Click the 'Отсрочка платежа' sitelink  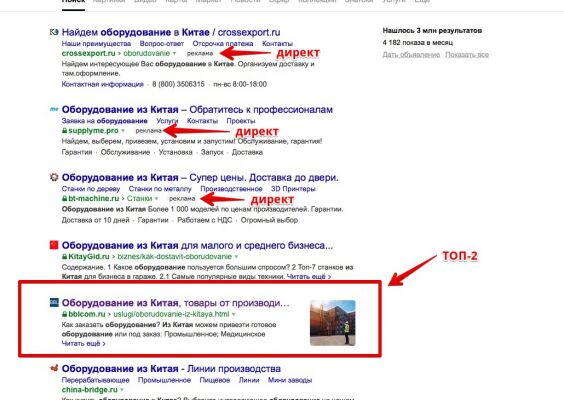click(x=223, y=44)
